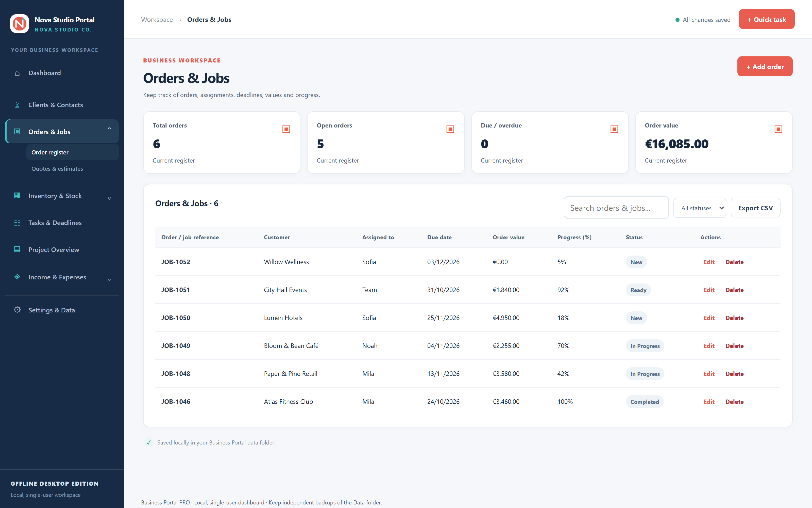Click the Total orders card icon
This screenshot has width=812, height=508.
[286, 129]
